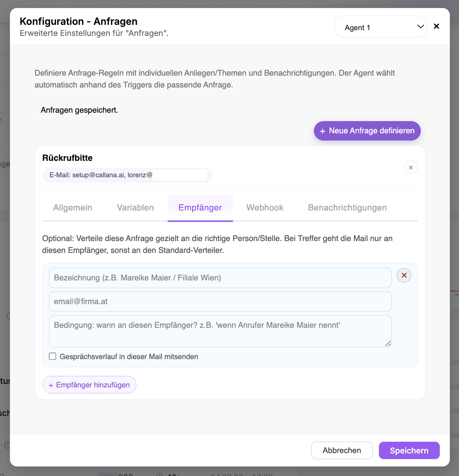
Task: Enable Gesprächsverlauf in dieser Mail mitsenden checkbox
Action: pos(53,356)
